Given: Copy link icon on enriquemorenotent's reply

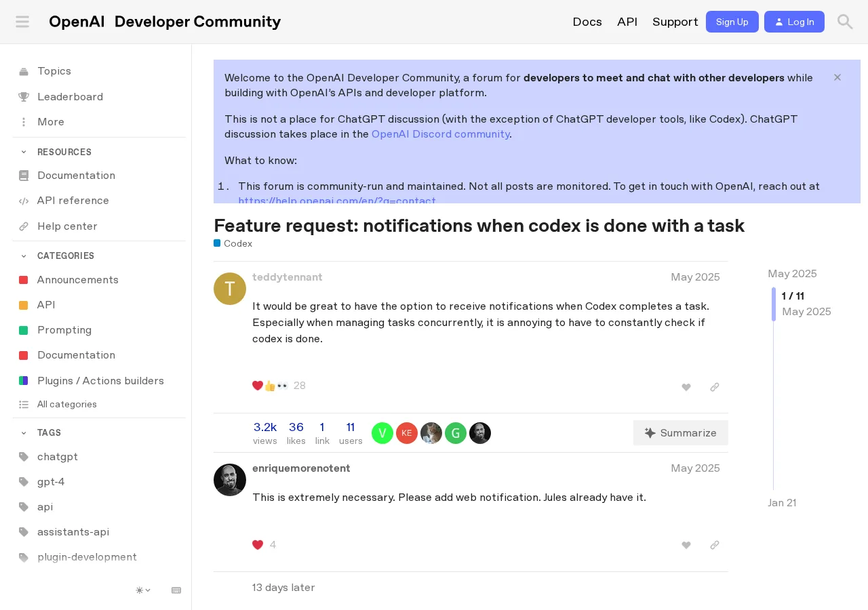Looking at the screenshot, I should coord(715,545).
